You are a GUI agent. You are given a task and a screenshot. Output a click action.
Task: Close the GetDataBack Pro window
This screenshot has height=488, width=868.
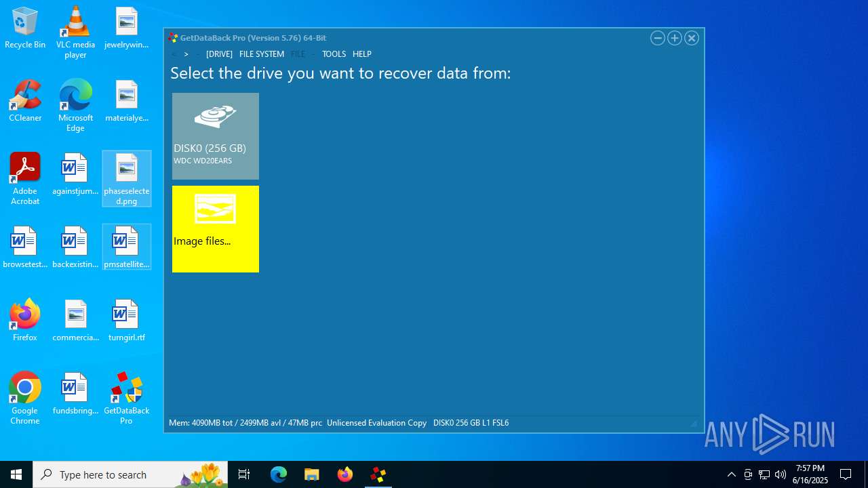pos(692,38)
